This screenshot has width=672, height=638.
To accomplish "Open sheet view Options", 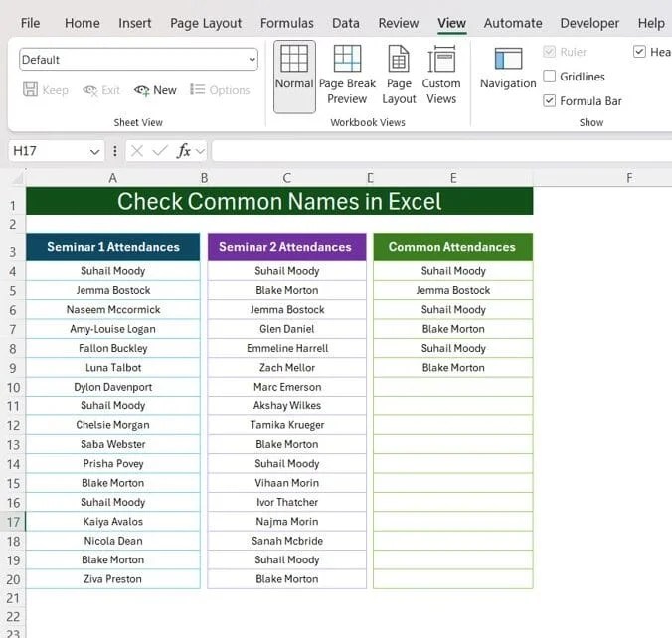I will tap(220, 90).
